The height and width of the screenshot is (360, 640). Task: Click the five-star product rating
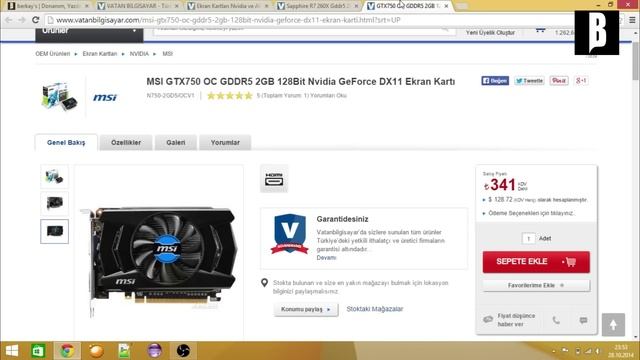point(230,96)
